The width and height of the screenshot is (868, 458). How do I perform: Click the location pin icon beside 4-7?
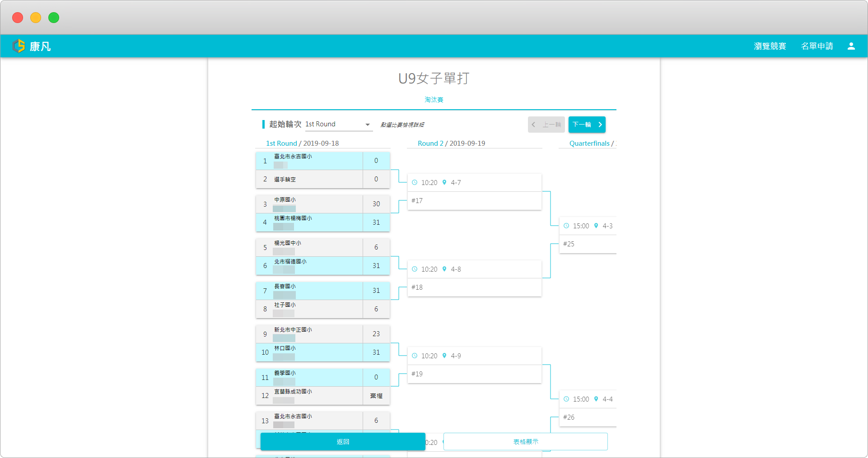[x=444, y=182]
